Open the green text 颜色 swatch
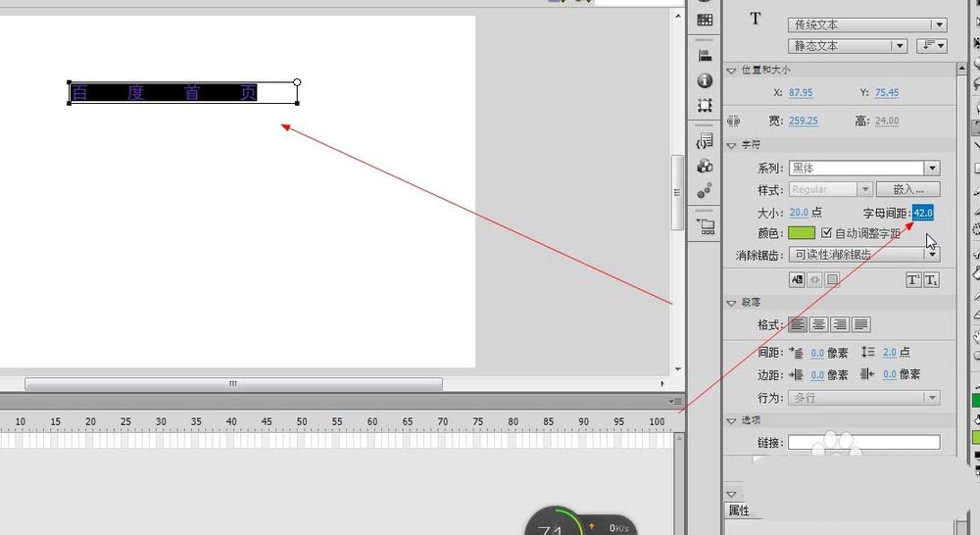Viewport: 980px width, 535px height. tap(802, 232)
